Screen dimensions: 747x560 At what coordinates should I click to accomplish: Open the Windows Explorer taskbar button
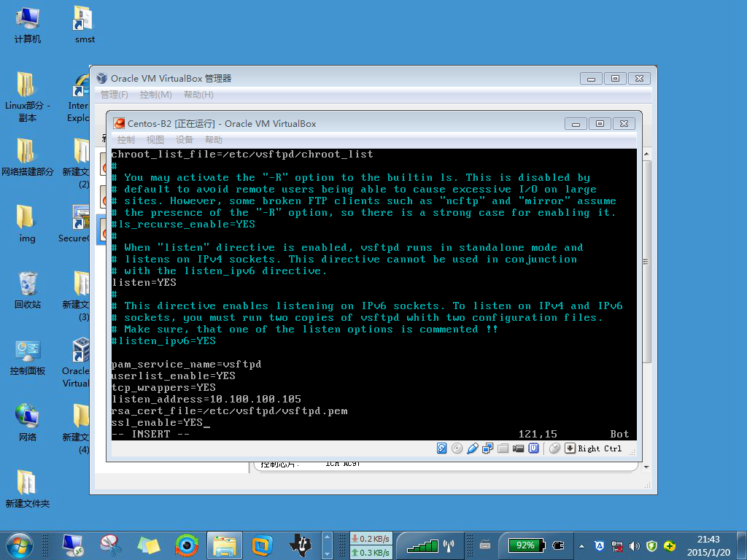pyautogui.click(x=225, y=545)
